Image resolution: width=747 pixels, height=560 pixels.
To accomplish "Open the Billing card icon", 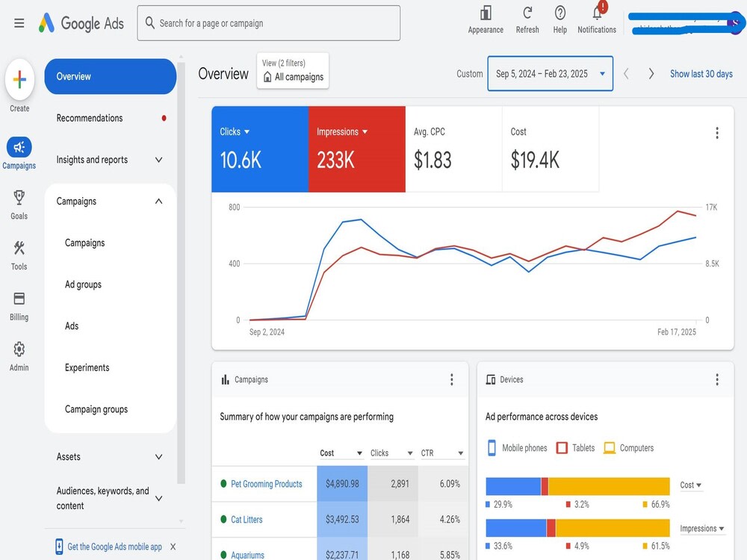I will [x=19, y=299].
